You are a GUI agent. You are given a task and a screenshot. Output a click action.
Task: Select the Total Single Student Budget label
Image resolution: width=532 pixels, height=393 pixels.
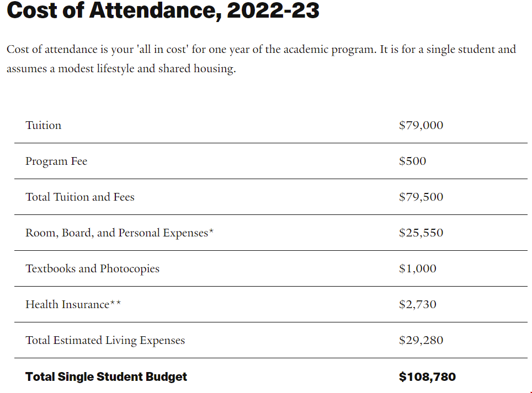(x=106, y=376)
